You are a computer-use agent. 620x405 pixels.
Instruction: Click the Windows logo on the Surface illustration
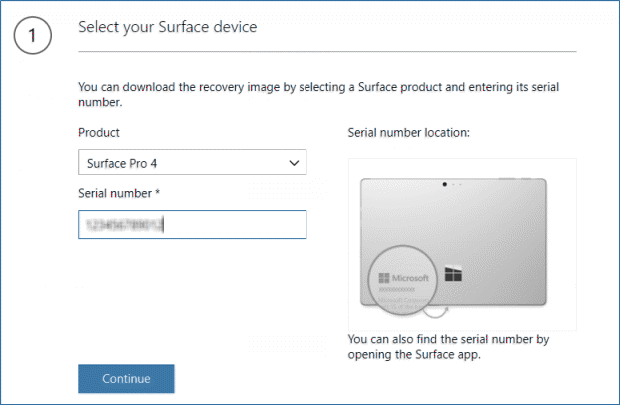453,274
